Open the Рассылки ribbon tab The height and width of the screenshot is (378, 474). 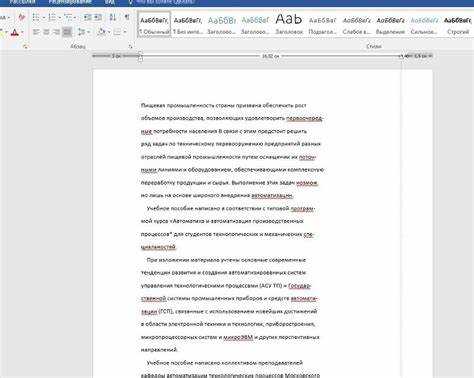[x=22, y=2]
